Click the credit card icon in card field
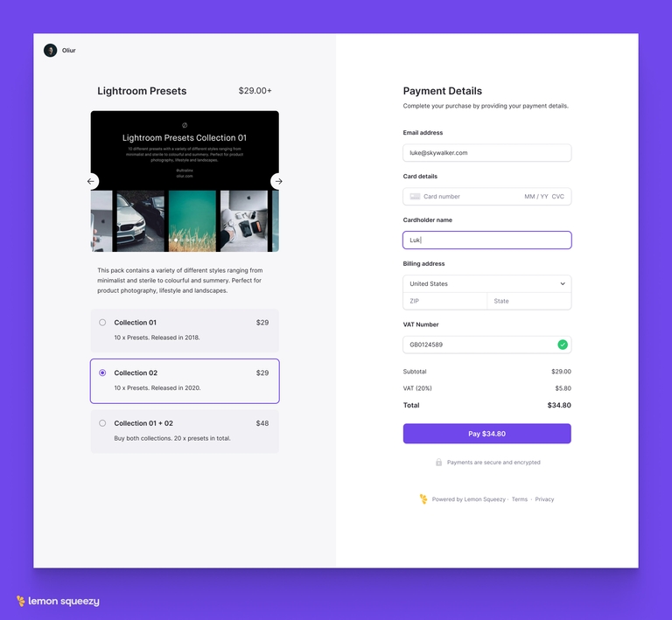This screenshot has height=620, width=672. click(415, 197)
